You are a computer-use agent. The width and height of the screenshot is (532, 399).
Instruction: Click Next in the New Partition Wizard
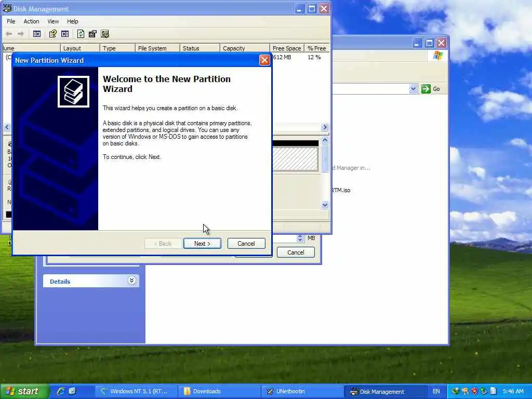pos(202,244)
